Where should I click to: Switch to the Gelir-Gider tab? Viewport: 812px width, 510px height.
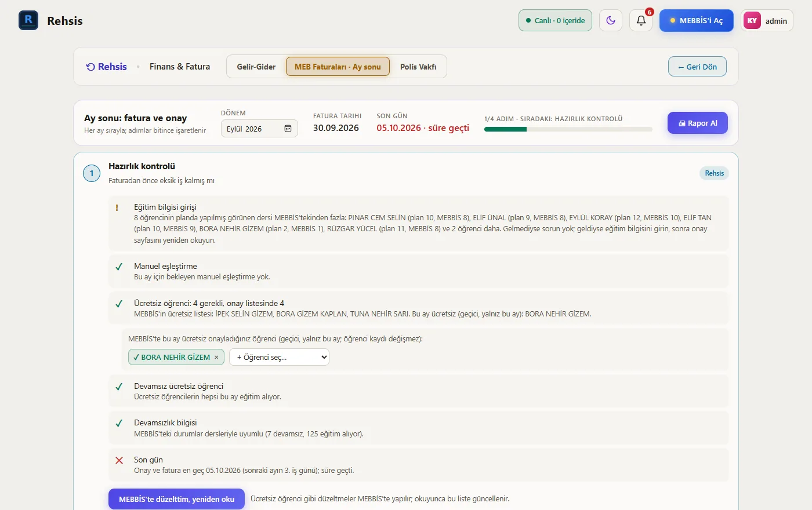tap(256, 67)
